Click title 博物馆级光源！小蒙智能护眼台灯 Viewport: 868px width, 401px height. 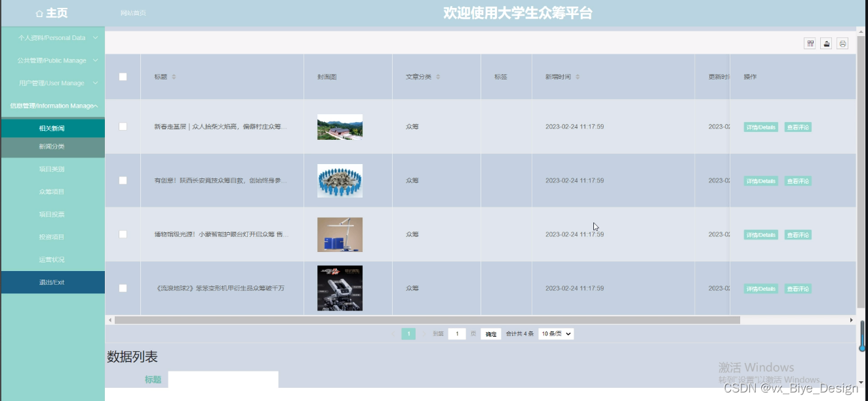[221, 234]
